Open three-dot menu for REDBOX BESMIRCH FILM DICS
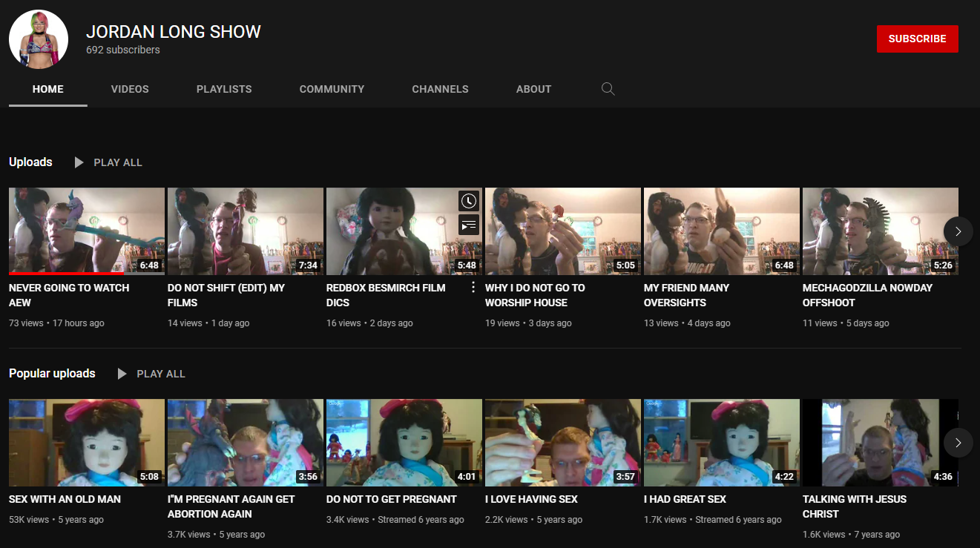Image resolution: width=980 pixels, height=548 pixels. coord(473,288)
